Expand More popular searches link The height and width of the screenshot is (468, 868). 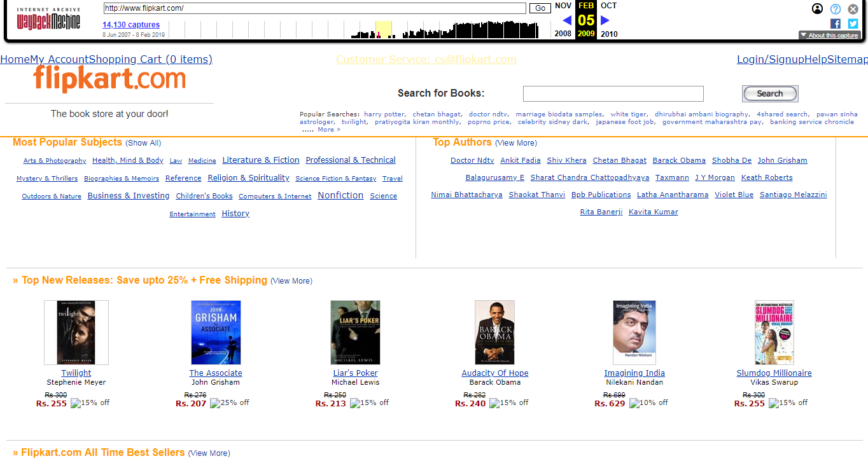pos(329,130)
